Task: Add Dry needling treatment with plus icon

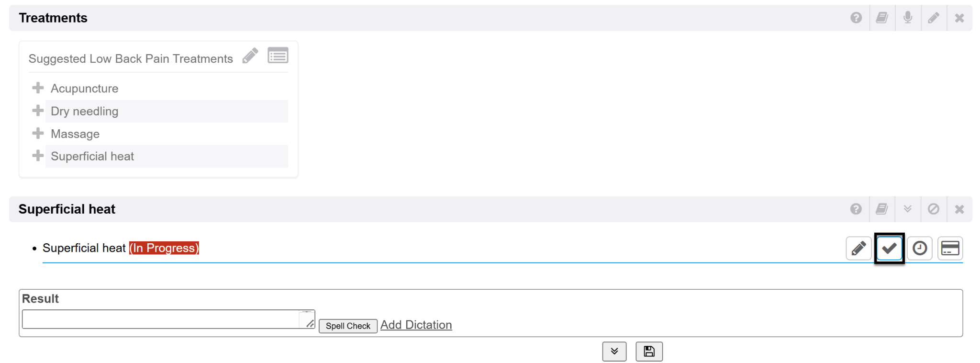Action: [38, 111]
